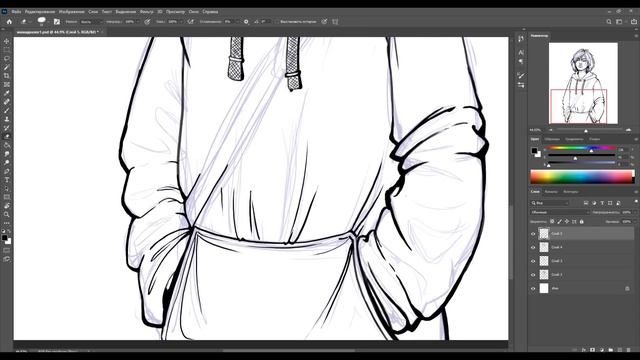This screenshot has width=640, height=360.
Task: Toggle lock position icon
Action: [x=567, y=222]
